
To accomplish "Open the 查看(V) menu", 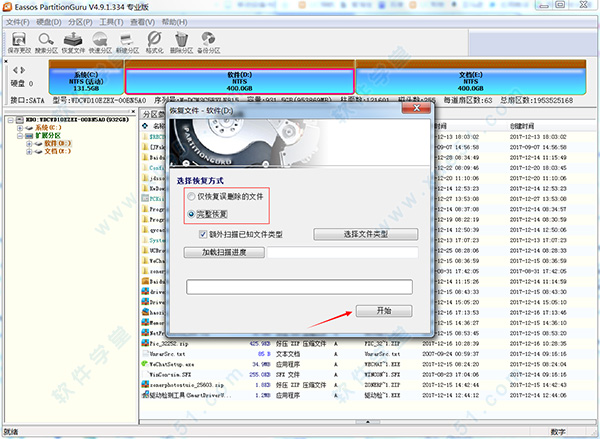I will click(142, 22).
